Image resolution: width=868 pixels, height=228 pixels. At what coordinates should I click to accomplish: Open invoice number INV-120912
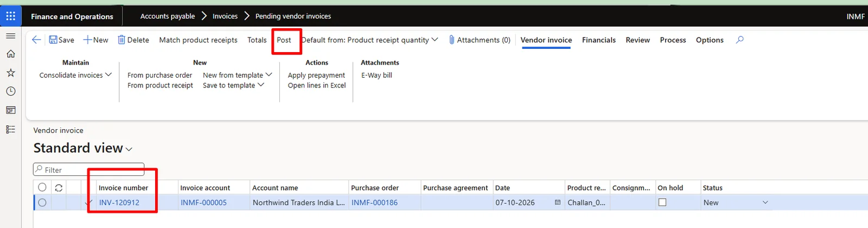pyautogui.click(x=119, y=202)
